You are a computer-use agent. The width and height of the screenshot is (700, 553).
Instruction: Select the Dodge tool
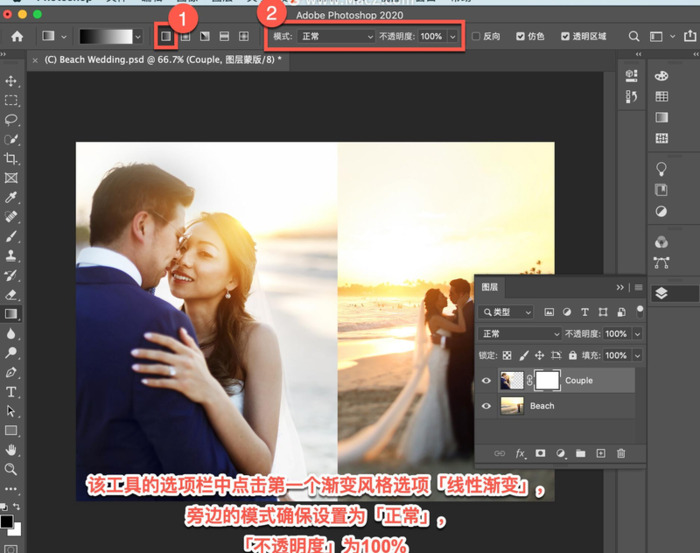11,353
